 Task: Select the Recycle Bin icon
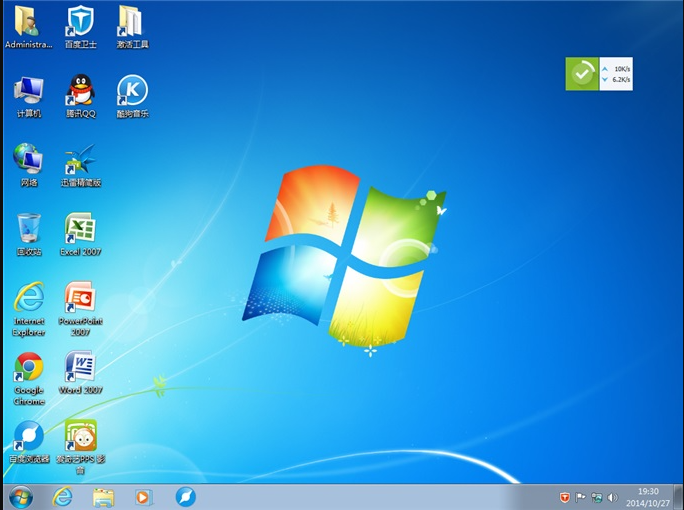(28, 229)
